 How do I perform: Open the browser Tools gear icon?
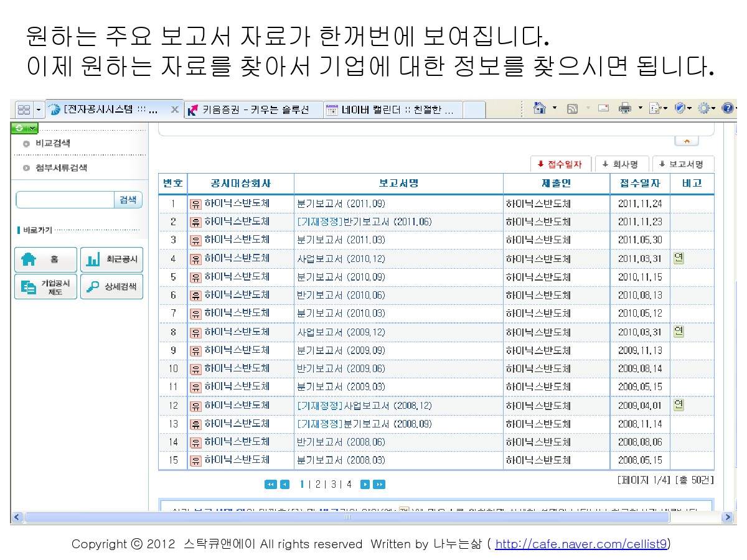point(703,109)
